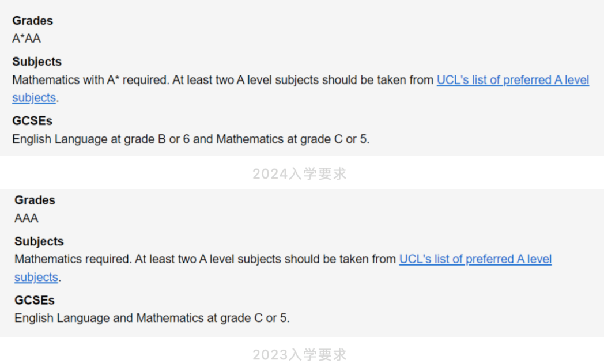Click the "English Language at grade B or 6" line

pos(191,139)
